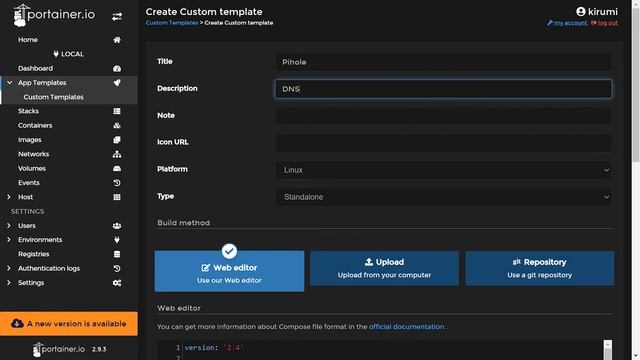The height and width of the screenshot is (360, 640).
Task: Click the empty Note input field
Action: tap(444, 116)
